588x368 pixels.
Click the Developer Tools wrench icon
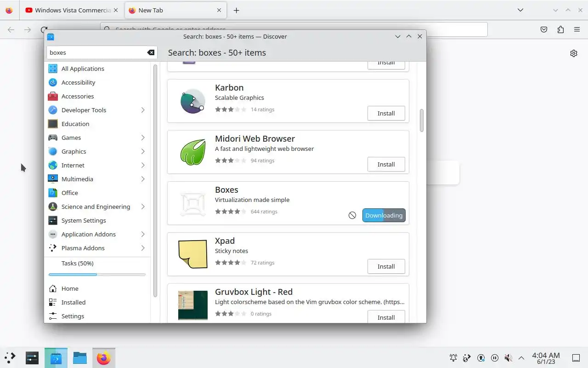tap(53, 110)
